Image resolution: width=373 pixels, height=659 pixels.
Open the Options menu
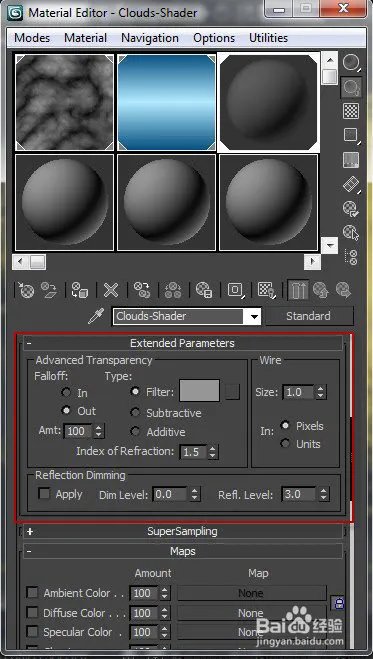214,38
